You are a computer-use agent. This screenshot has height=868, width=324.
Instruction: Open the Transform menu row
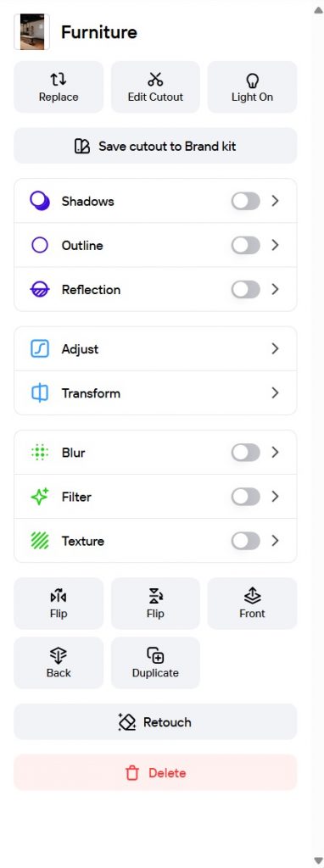click(x=155, y=393)
